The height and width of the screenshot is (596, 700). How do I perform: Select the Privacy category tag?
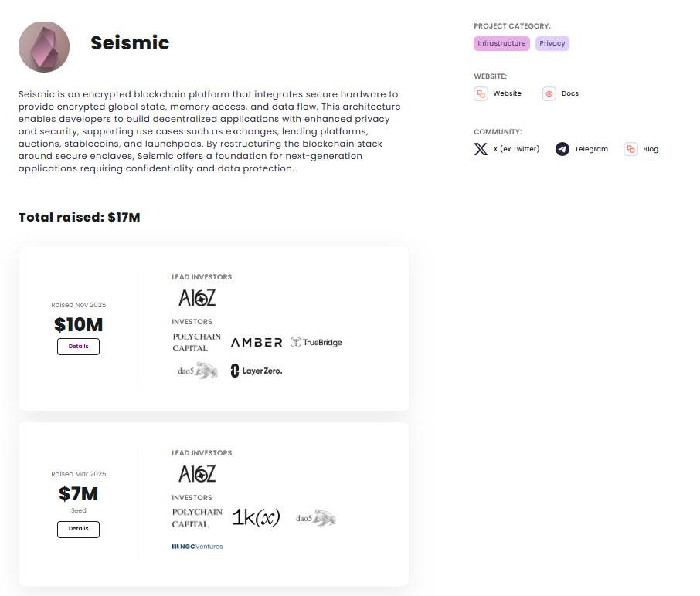click(x=552, y=43)
